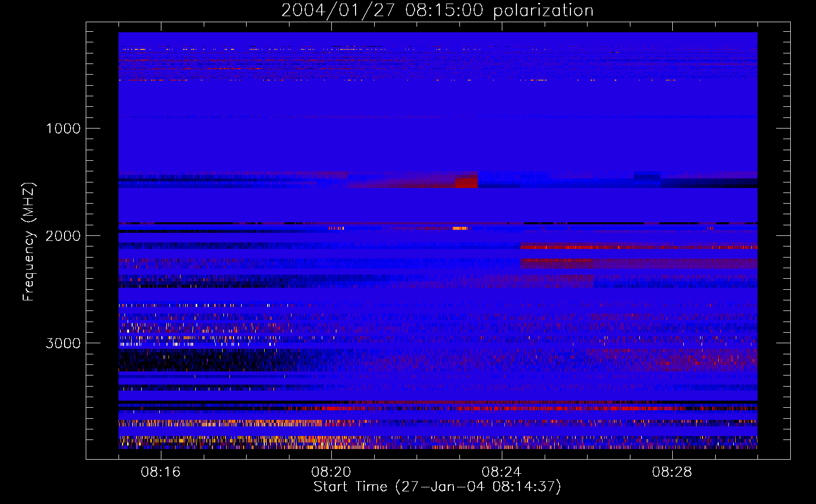
Task: Click the 08:20 time tick label
Action: [x=331, y=472]
